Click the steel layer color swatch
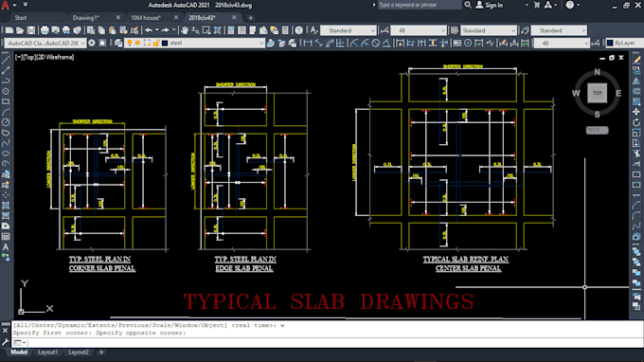The width and height of the screenshot is (644, 362). tap(165, 44)
